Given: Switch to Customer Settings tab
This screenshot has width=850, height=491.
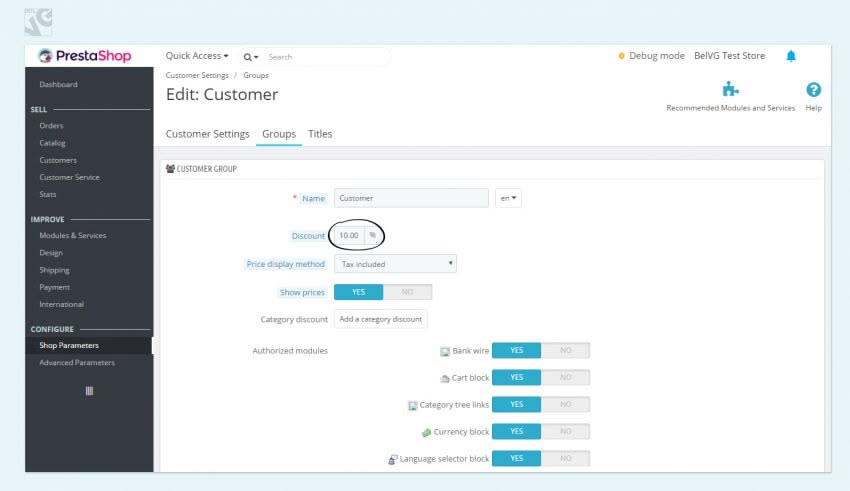Looking at the screenshot, I should (208, 134).
